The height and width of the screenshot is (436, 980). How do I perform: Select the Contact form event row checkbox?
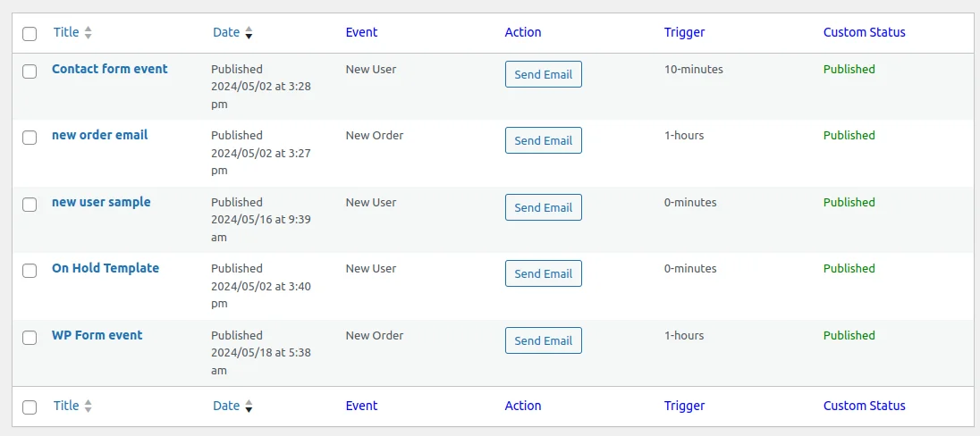click(30, 71)
